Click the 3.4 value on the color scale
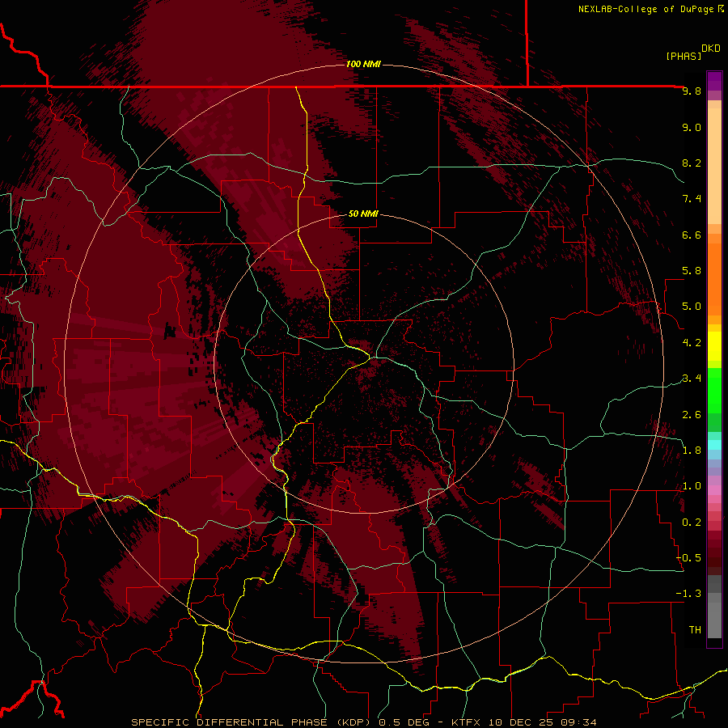Viewport: 728px width, 728px height. point(692,379)
